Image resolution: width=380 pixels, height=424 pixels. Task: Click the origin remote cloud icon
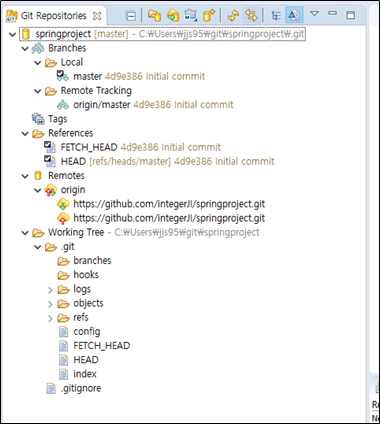click(50, 190)
